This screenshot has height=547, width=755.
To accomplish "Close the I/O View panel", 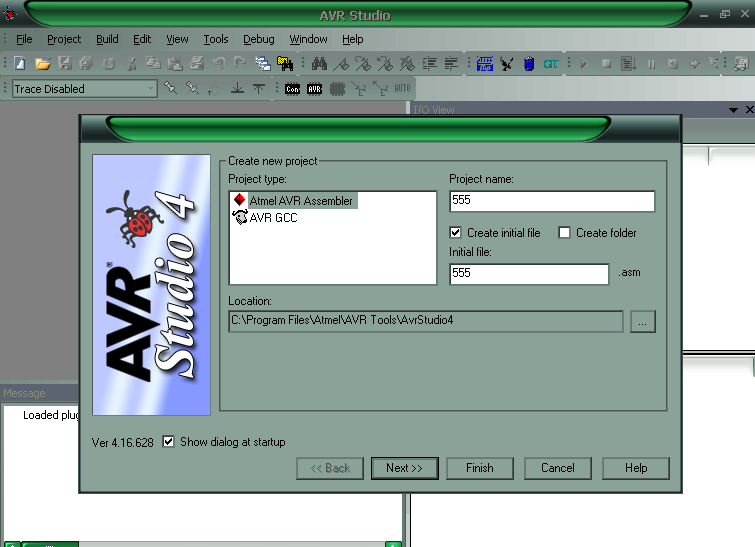I will pos(749,110).
